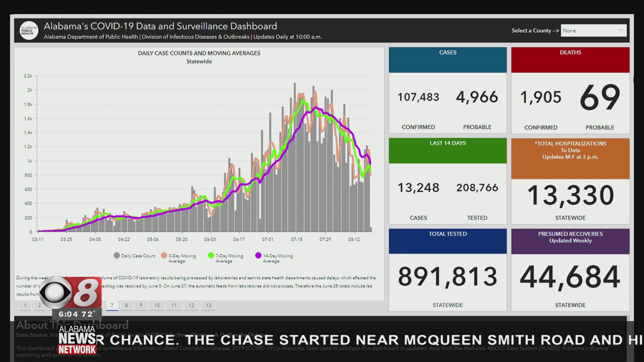Click the Total Hospitalizations header

coord(570,158)
